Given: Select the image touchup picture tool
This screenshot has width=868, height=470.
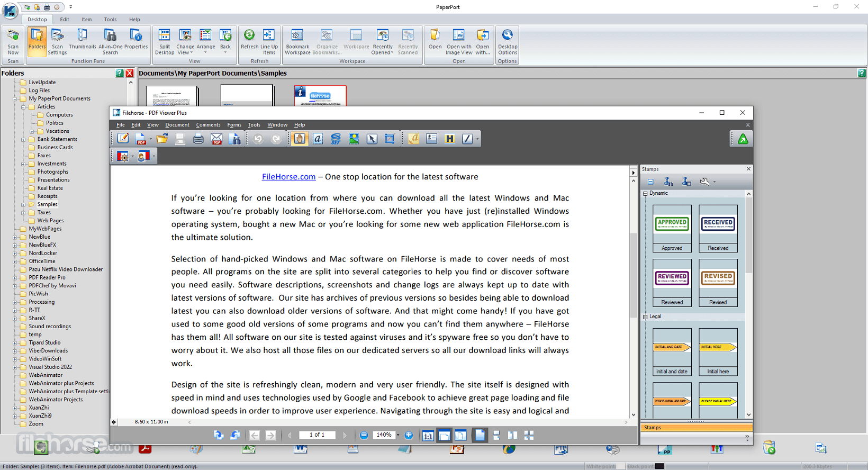Looking at the screenshot, I should tap(354, 139).
